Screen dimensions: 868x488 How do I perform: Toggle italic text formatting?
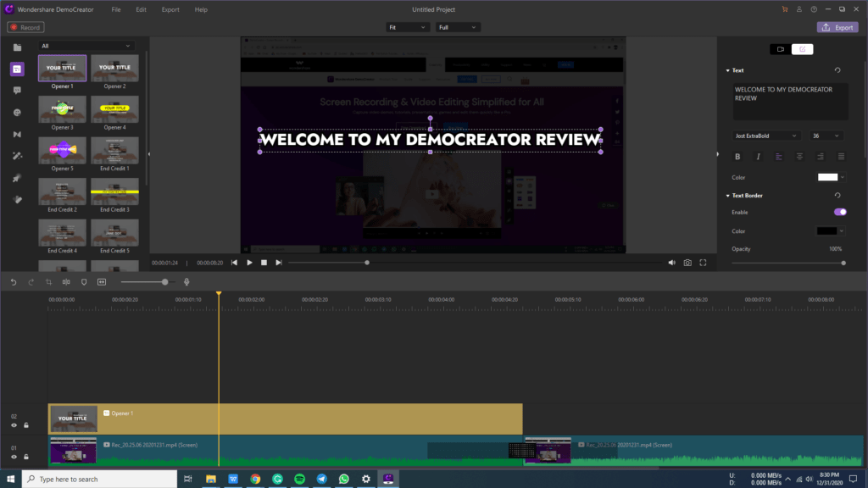coord(758,157)
